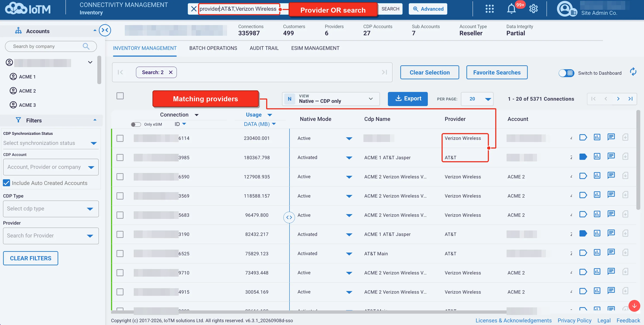Open comments icon for row 6525
Image resolution: width=644 pixels, height=325 pixels.
(611, 252)
